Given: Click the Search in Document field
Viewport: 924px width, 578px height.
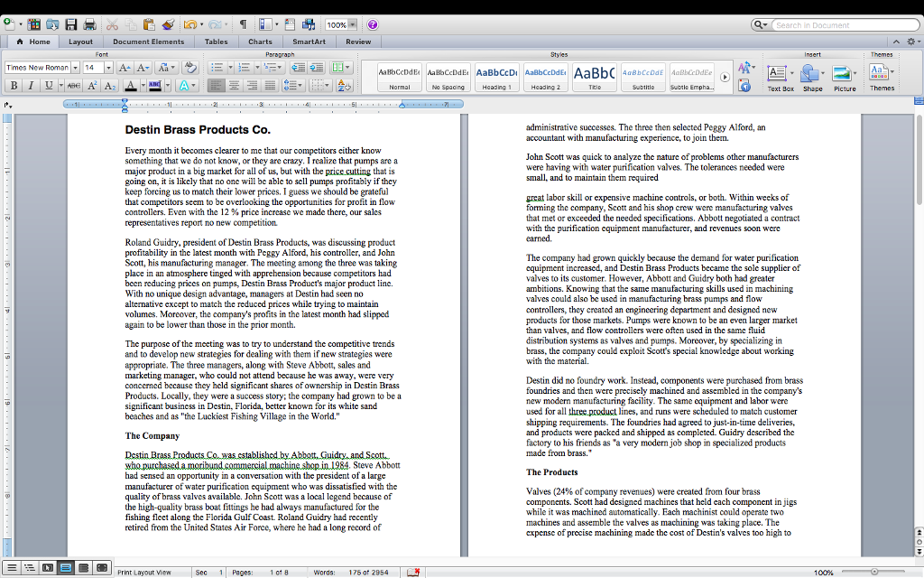Looking at the screenshot, I should [x=845, y=24].
